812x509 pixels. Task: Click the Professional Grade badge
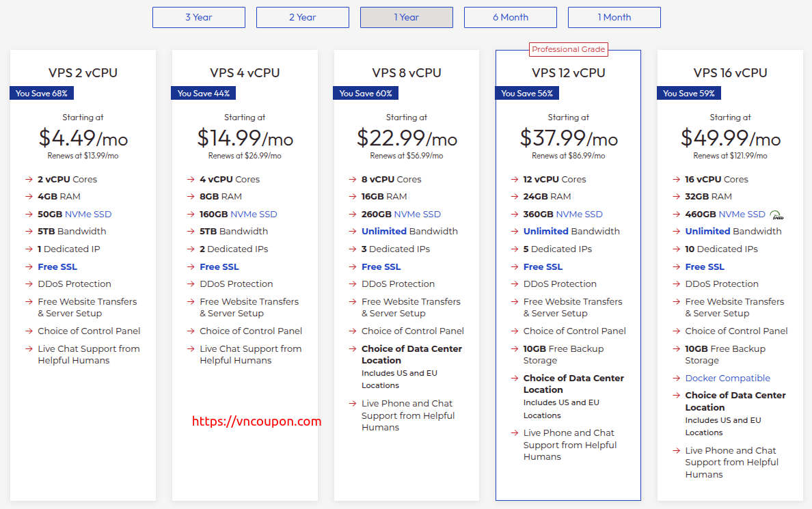tap(568, 49)
